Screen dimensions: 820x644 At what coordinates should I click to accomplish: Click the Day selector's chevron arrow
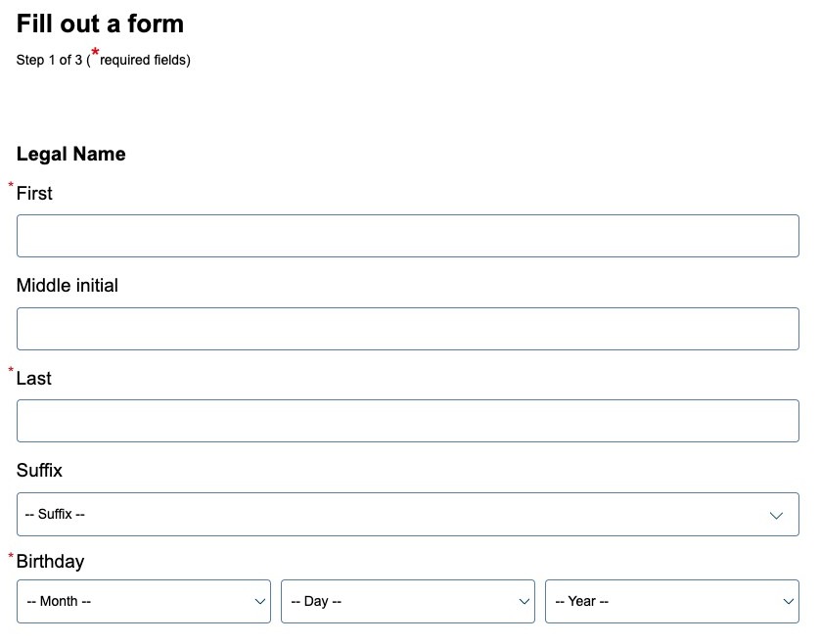tap(524, 601)
